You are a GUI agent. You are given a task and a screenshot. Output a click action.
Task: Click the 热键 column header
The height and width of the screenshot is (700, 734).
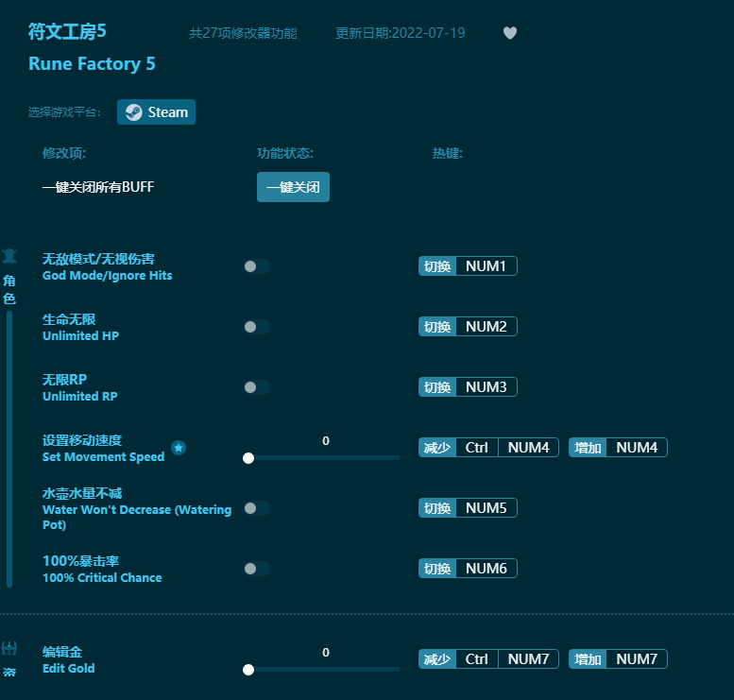pos(448,153)
